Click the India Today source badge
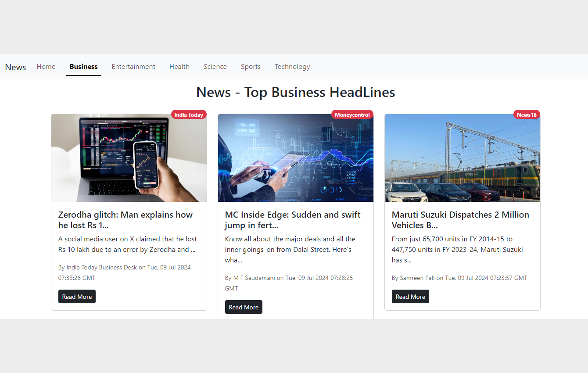Viewport: 588px width, 373px height. tap(189, 115)
